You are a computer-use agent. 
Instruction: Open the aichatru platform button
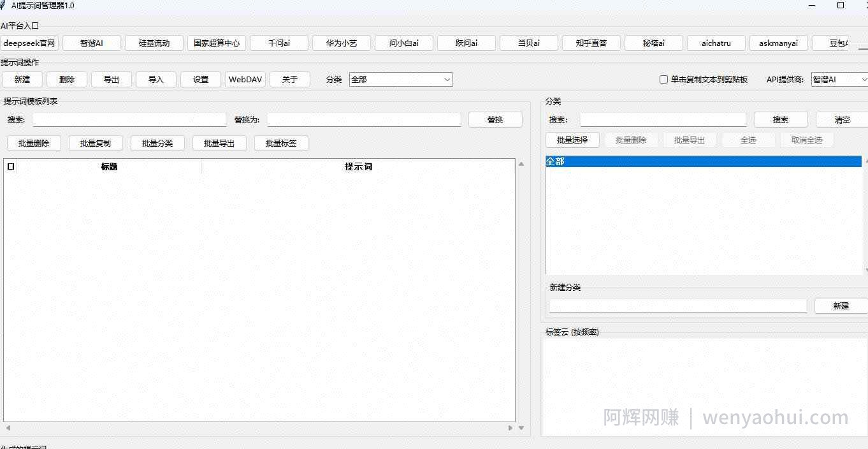coord(716,43)
